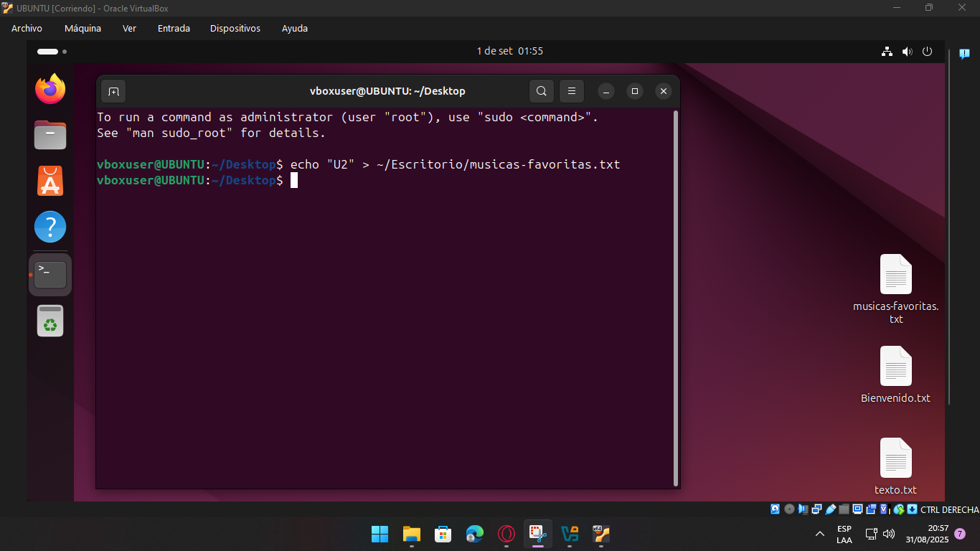Click VirtualBox audio status indicator
The image size is (980, 551).
(x=804, y=509)
